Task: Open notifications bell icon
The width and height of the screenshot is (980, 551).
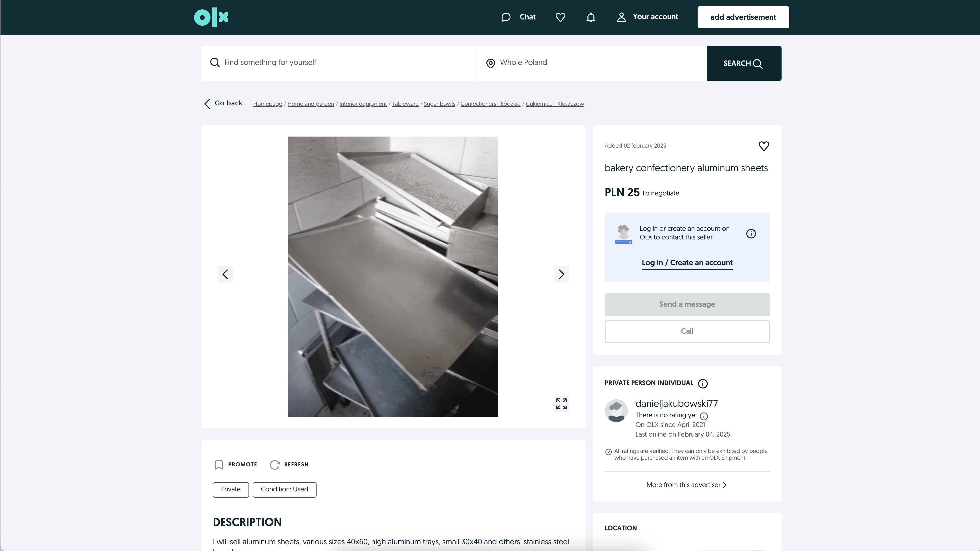Action: [x=591, y=17]
